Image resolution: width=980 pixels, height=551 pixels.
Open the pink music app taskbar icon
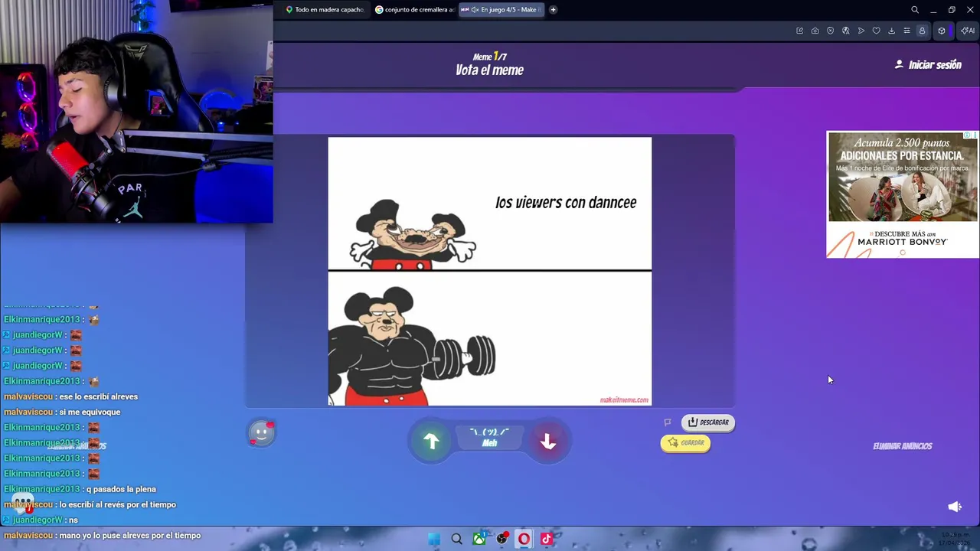546,539
